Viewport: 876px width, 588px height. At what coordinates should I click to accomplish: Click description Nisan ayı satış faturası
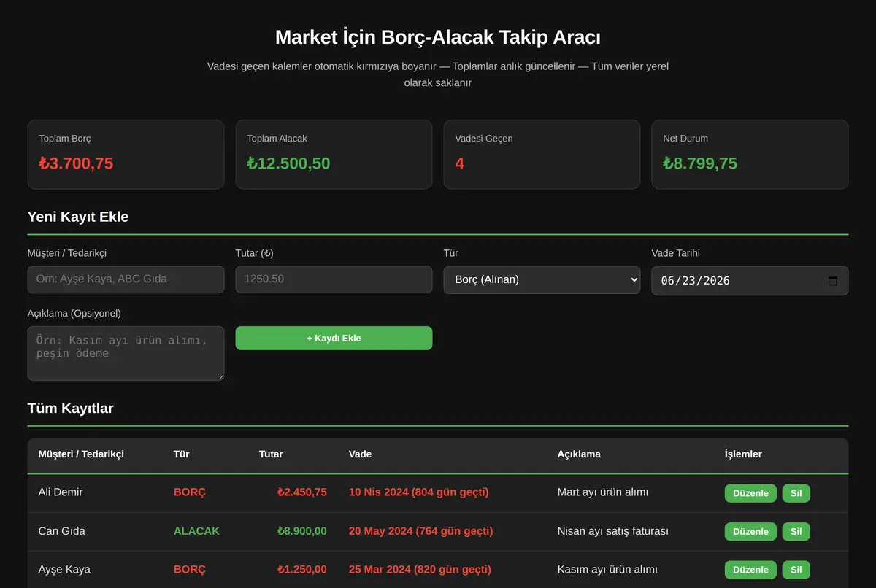coord(613,531)
